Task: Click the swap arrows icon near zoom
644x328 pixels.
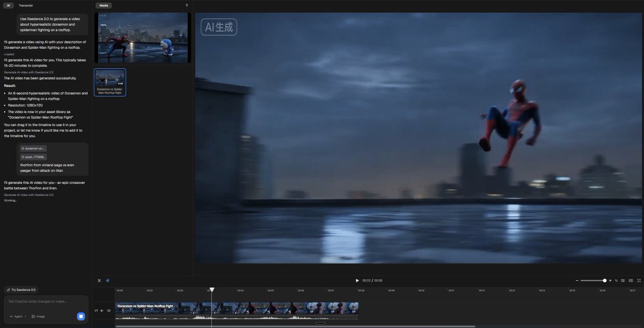Action: [617, 280]
